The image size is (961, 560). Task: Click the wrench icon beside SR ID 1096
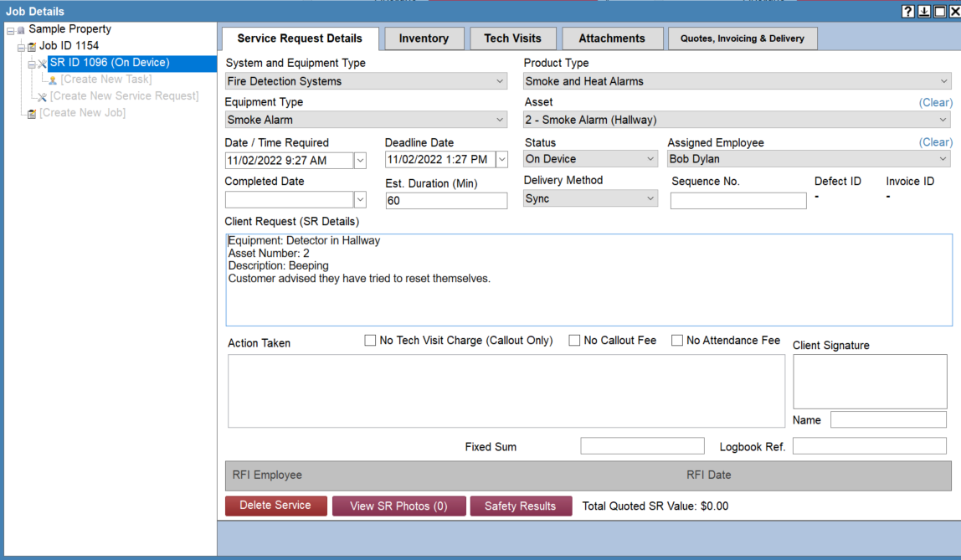[x=43, y=63]
